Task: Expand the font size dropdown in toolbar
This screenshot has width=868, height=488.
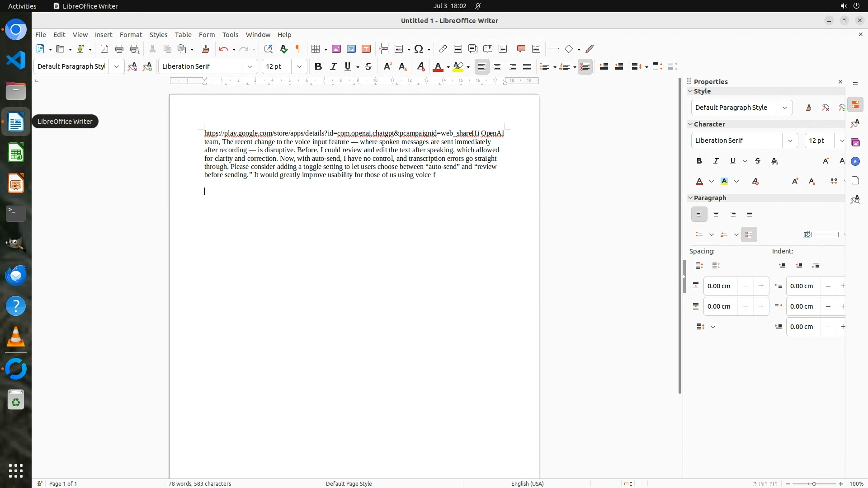Action: 299,66
